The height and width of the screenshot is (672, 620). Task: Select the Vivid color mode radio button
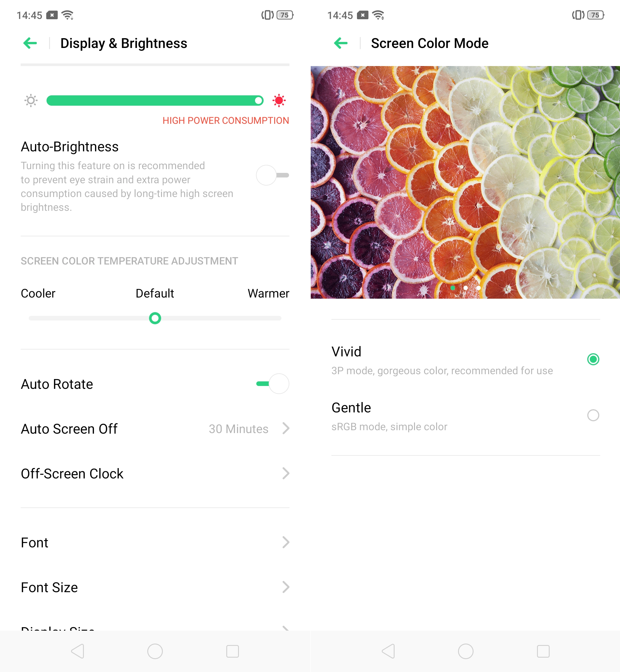[x=593, y=359]
